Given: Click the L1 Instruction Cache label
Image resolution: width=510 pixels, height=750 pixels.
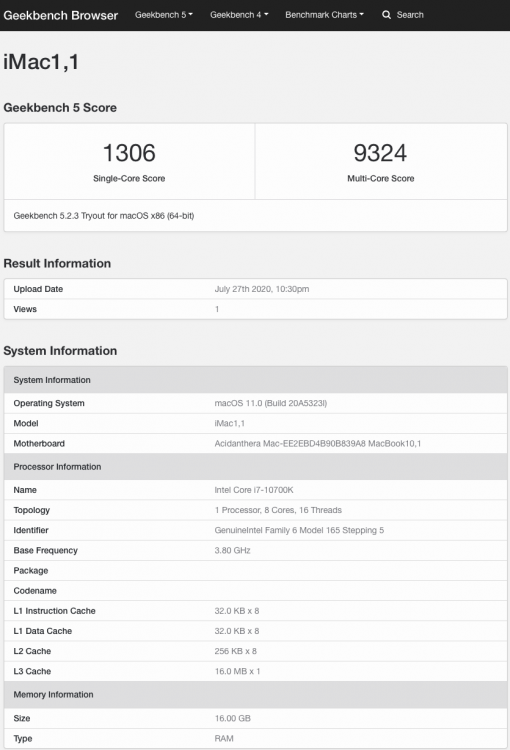Looking at the screenshot, I should (x=55, y=611).
